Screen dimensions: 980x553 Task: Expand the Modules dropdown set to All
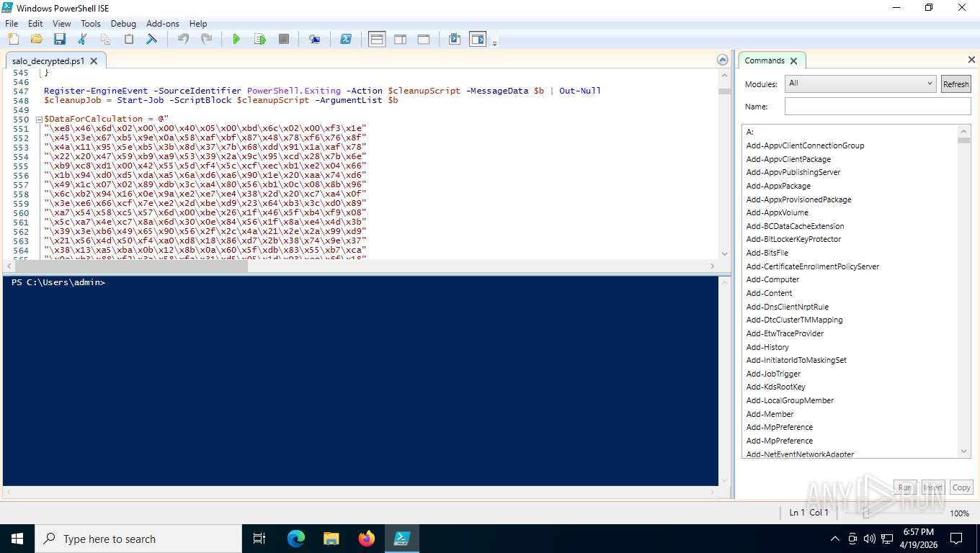[860, 84]
